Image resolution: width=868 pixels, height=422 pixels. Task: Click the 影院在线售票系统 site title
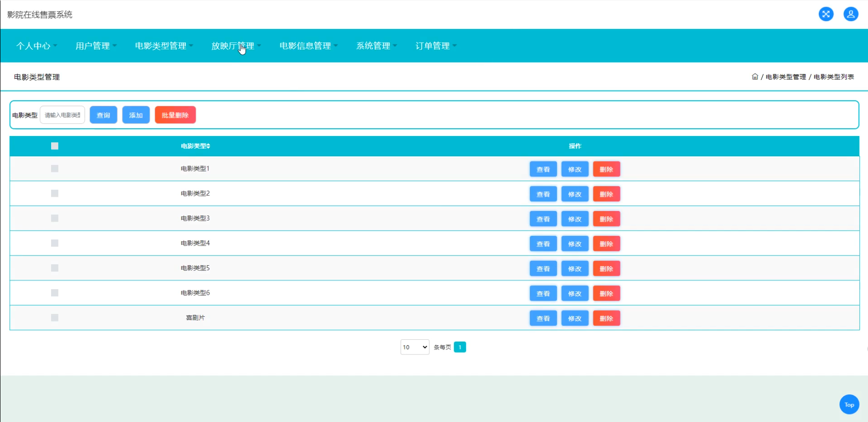(x=40, y=15)
